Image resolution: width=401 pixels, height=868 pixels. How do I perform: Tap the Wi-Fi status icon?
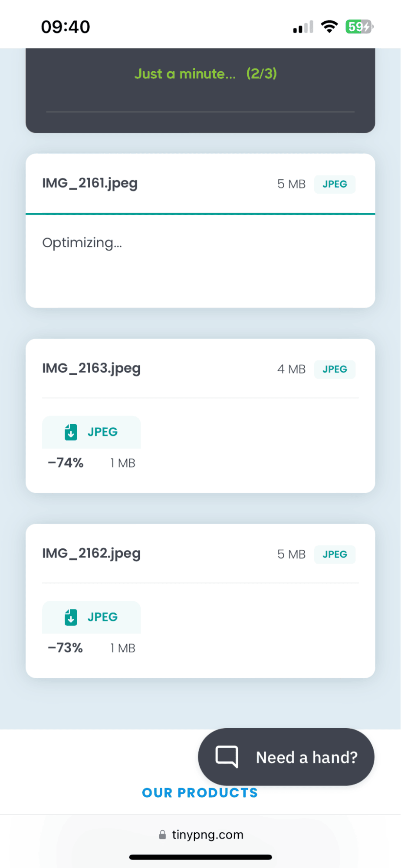point(329,27)
